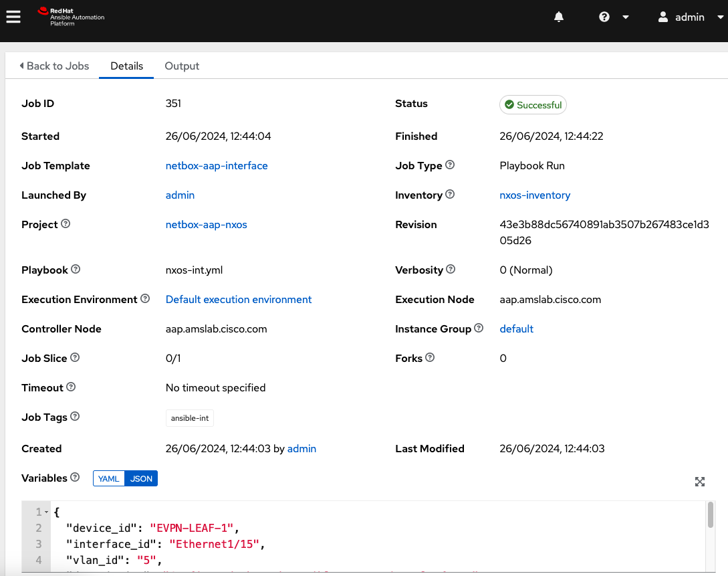
Task: Show help for Job Tags
Action: click(x=75, y=416)
